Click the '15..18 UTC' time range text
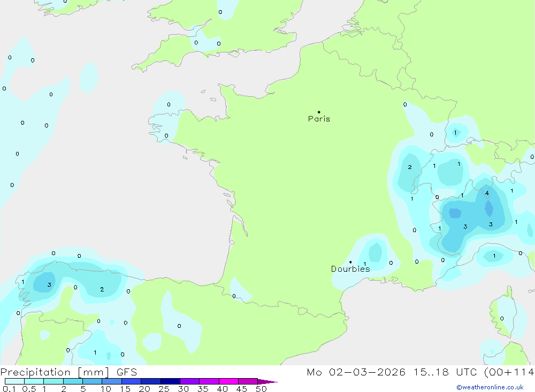The height and width of the screenshot is (392, 535). (445, 372)
